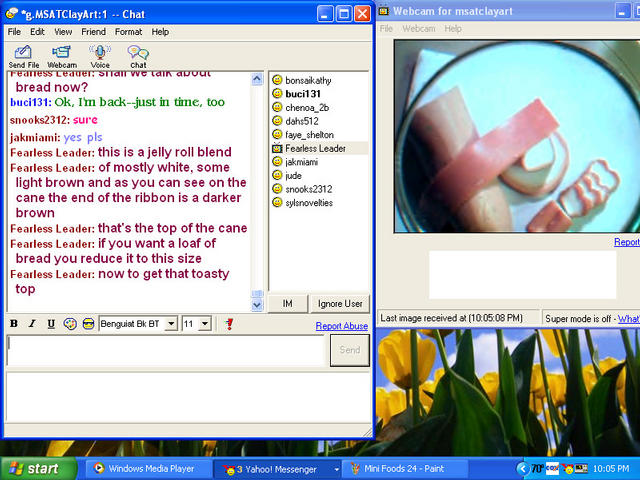Viewport: 640px width, 480px height.
Task: Click the red exclamation buzz icon
Action: [x=229, y=324]
